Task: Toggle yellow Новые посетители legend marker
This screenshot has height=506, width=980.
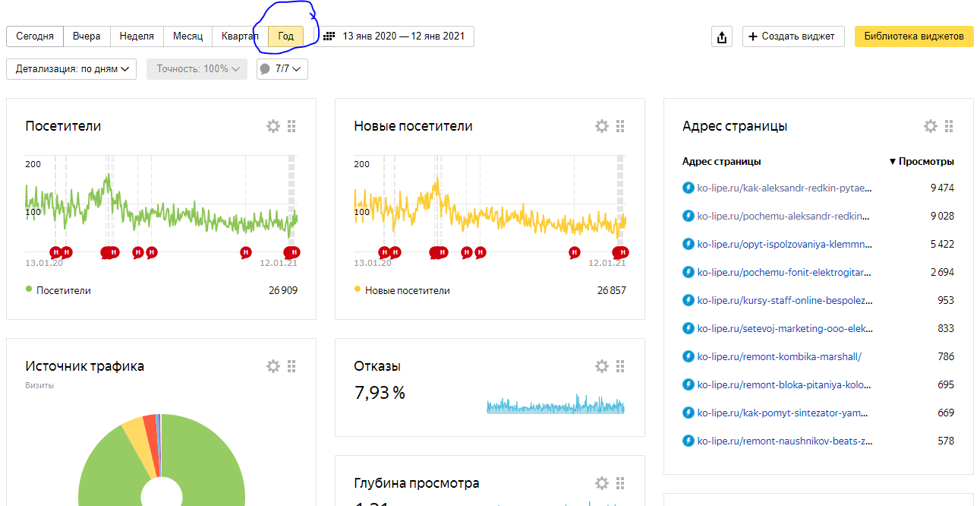Action: pos(358,289)
